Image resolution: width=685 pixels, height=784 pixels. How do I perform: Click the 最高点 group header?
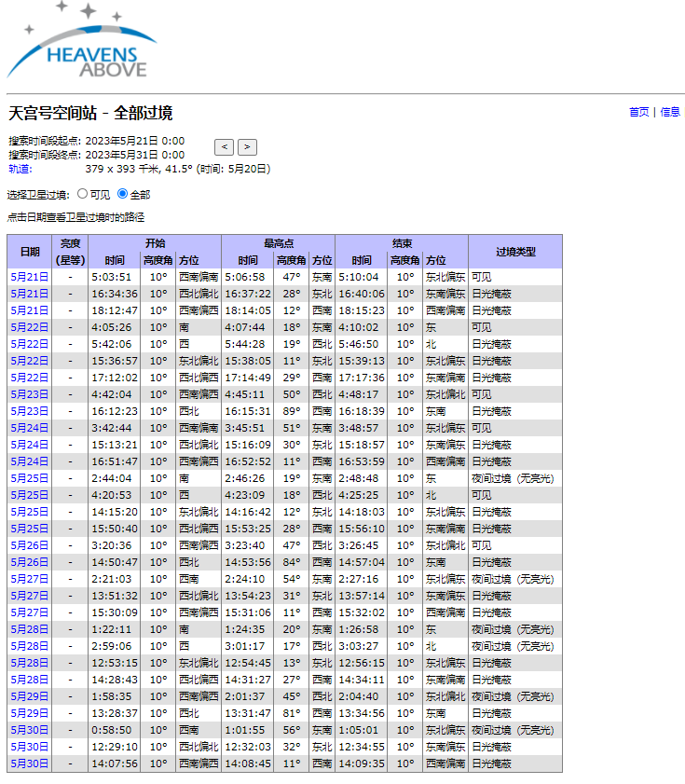point(279,243)
